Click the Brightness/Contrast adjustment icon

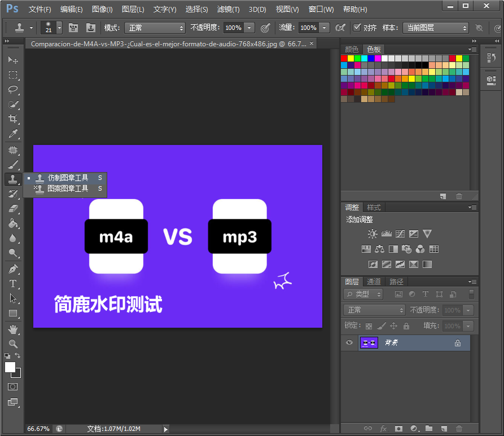tap(372, 234)
